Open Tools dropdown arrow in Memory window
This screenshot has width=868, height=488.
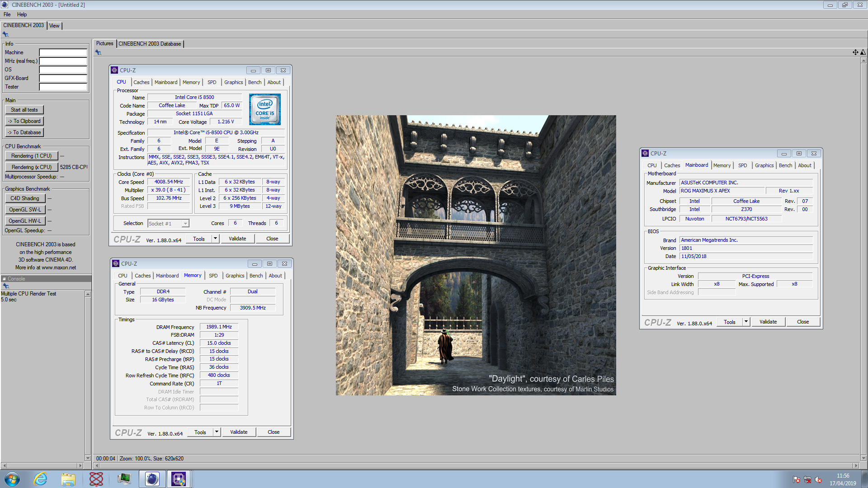click(x=217, y=432)
